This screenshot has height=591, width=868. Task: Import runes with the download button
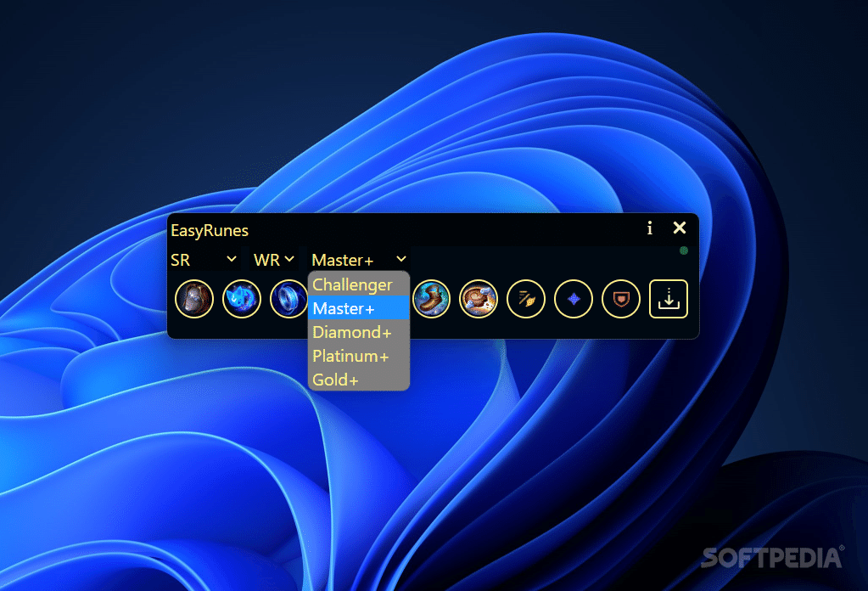pyautogui.click(x=668, y=299)
